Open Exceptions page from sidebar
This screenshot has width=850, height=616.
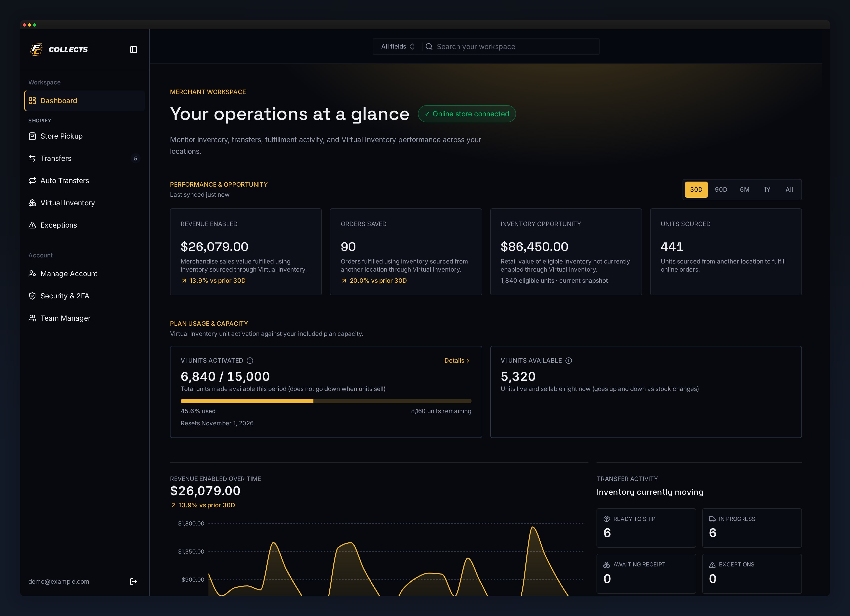pos(85,225)
